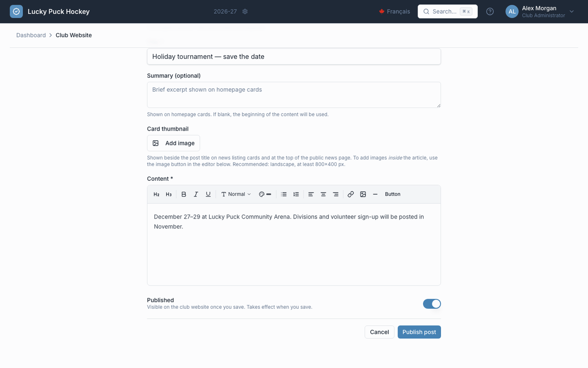Image resolution: width=588 pixels, height=368 pixels.
Task: Turn off the Published switch
Action: pos(432,304)
